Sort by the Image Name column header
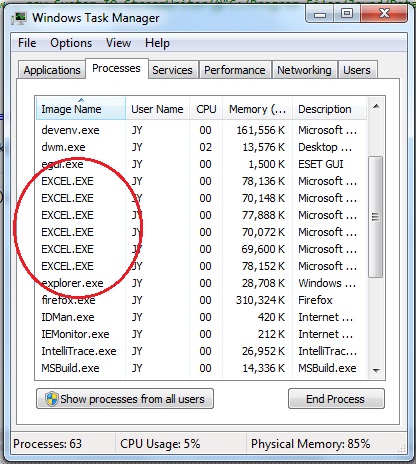 [x=80, y=109]
